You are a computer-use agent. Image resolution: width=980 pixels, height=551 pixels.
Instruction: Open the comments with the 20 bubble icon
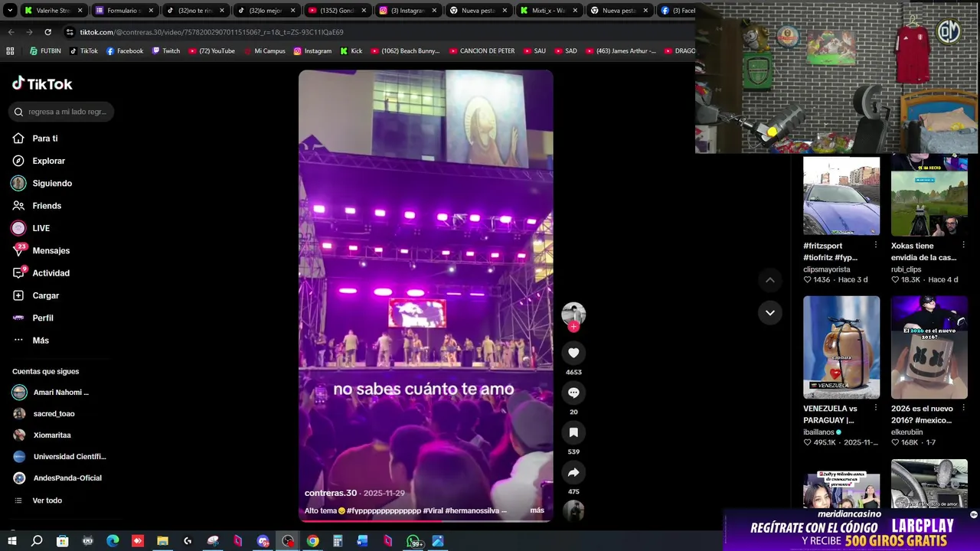pyautogui.click(x=573, y=393)
